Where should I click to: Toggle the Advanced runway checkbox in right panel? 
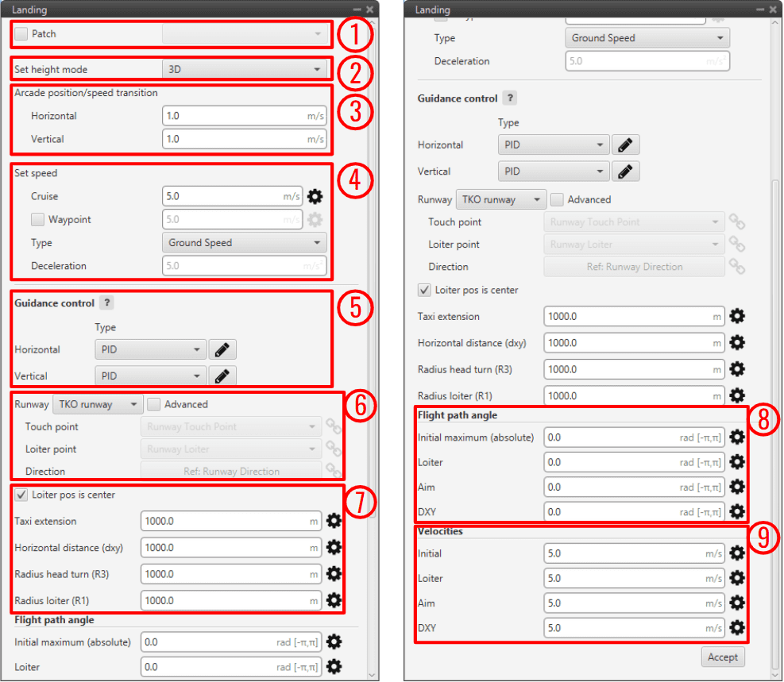557,199
